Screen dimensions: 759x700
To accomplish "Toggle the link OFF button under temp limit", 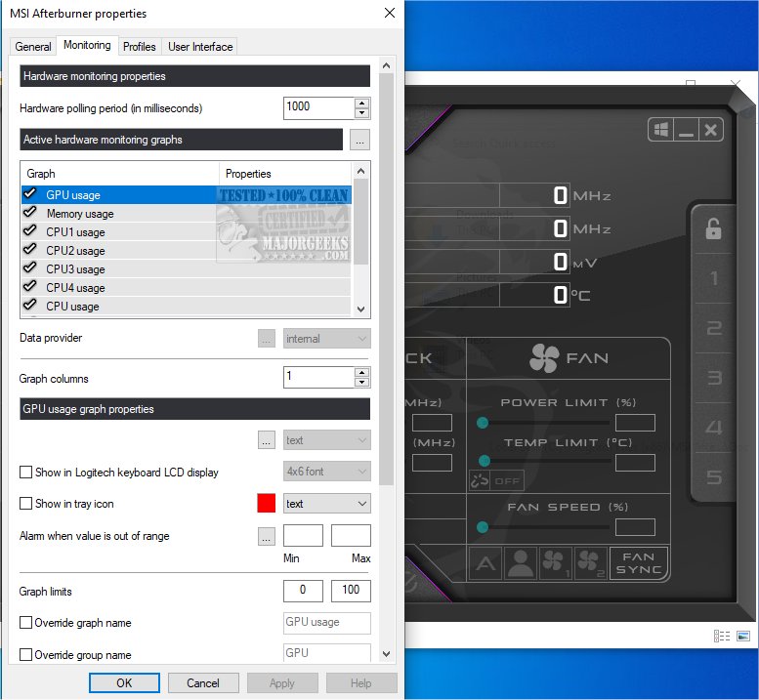I will point(496,481).
